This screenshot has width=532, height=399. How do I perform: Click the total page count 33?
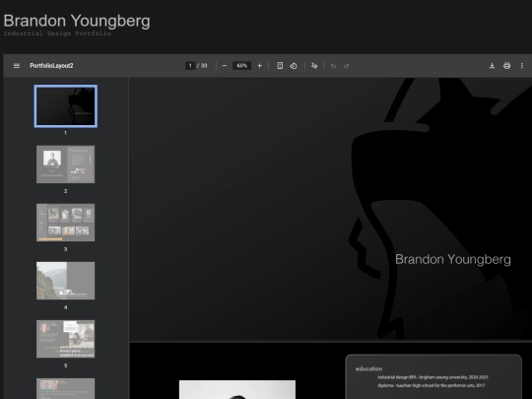[204, 65]
